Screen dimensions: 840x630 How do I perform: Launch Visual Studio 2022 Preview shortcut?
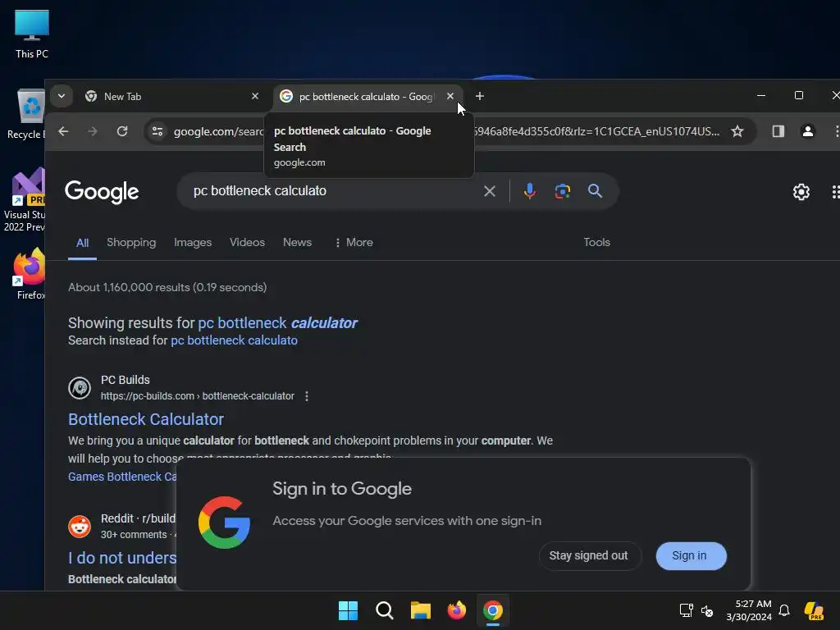25,199
